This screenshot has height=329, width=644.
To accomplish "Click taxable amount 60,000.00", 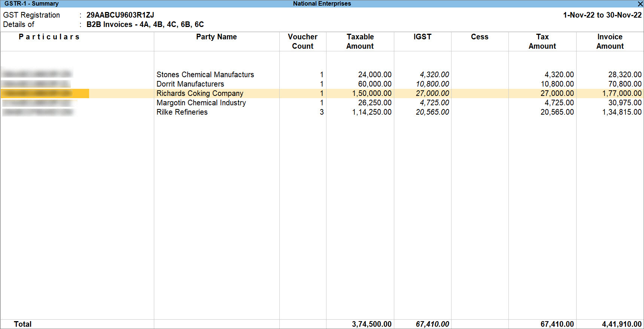I will 375,84.
